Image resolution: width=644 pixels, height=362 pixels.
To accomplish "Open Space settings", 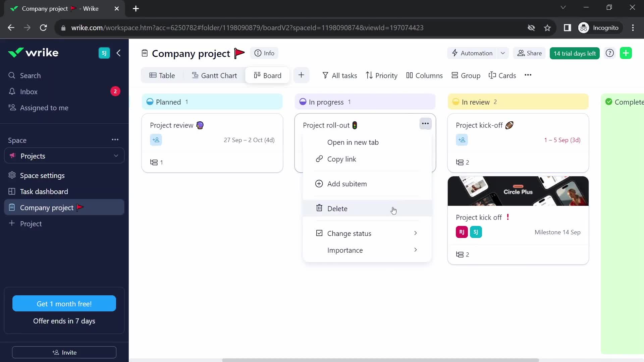I will [x=64, y=175].
